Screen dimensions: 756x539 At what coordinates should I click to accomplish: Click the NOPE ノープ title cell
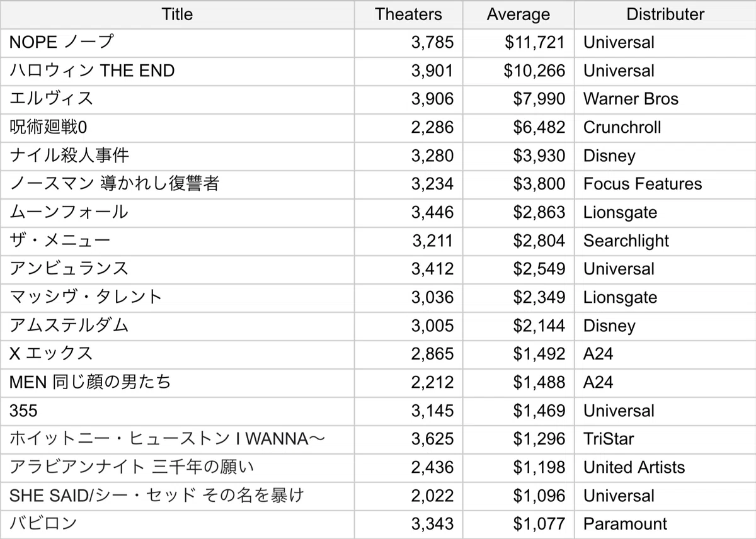tap(177, 43)
